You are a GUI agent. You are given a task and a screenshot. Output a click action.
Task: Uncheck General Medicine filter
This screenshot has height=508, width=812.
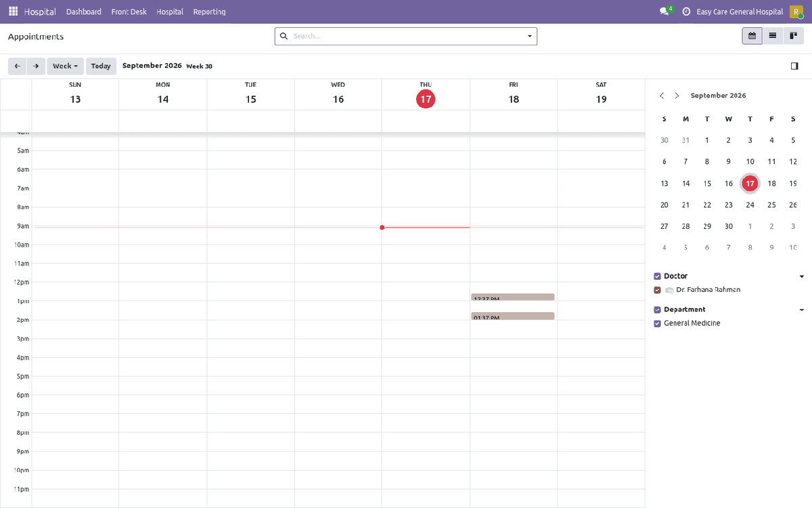pos(657,324)
